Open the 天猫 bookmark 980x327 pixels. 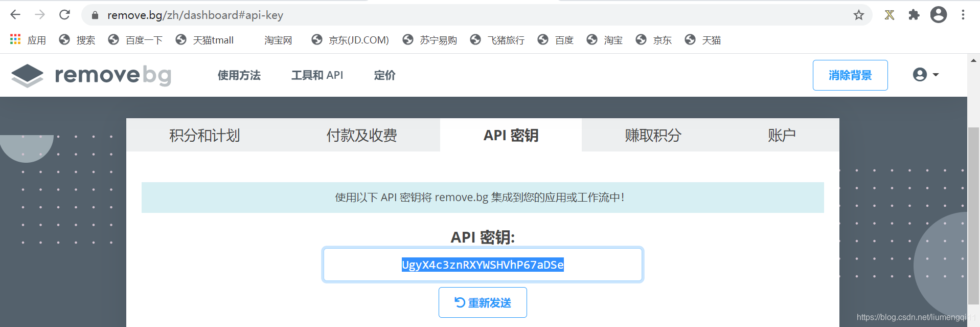pos(703,40)
